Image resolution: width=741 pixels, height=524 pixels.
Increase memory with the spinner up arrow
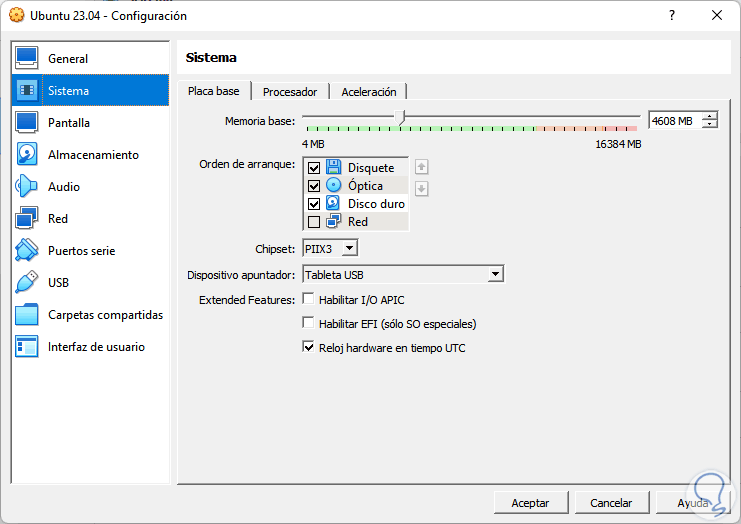coord(710,116)
